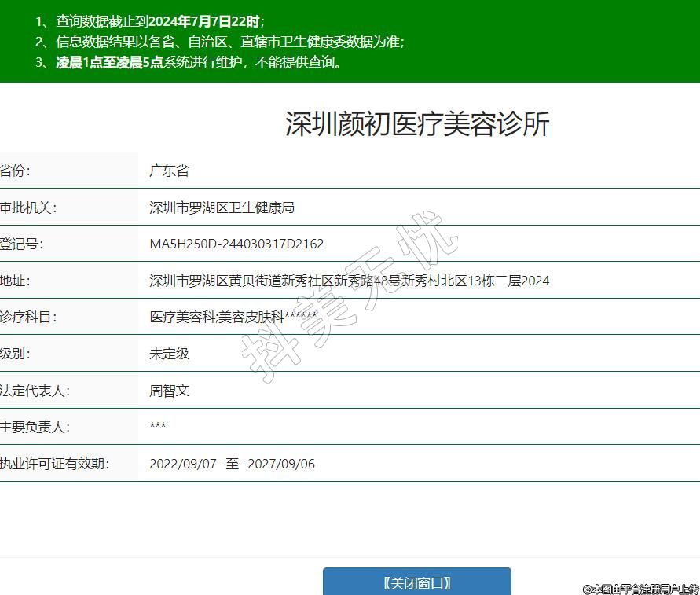Click the 执业许可证有效期 field label
This screenshot has height=595, width=700.
coord(53,464)
